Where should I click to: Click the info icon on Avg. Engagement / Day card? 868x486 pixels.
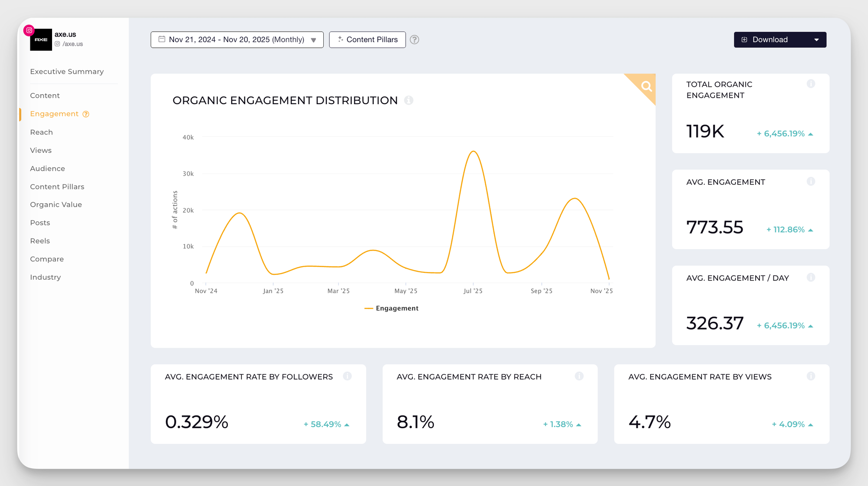[x=811, y=277]
